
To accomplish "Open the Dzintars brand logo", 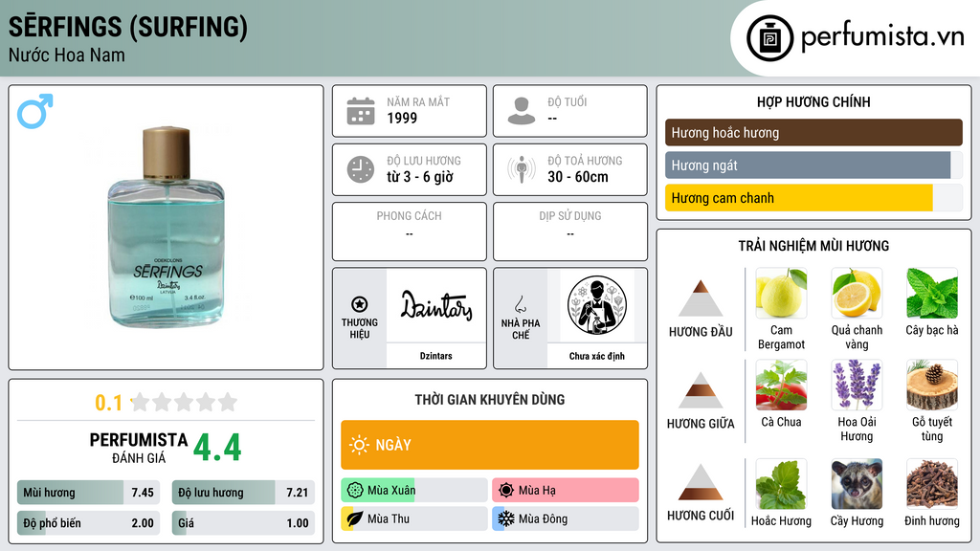I will [436, 305].
